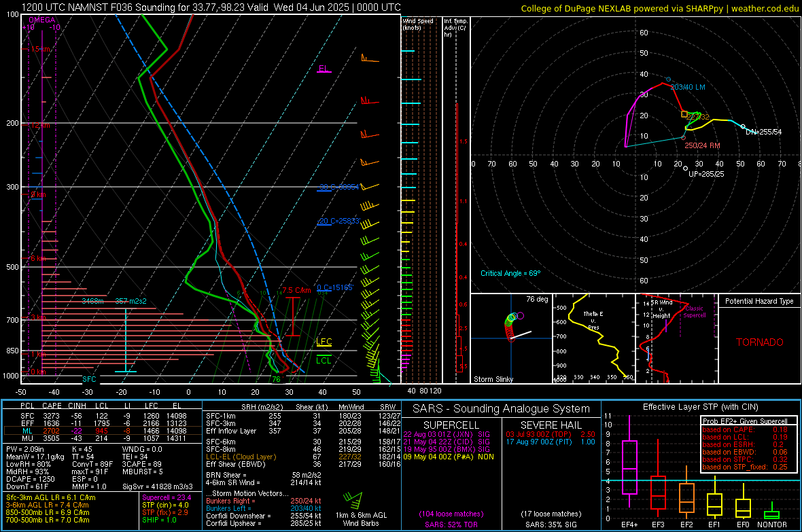This screenshot has height=532, width=802.
Task: Click the '-20 C=25833'' height label
Action: tap(338, 221)
